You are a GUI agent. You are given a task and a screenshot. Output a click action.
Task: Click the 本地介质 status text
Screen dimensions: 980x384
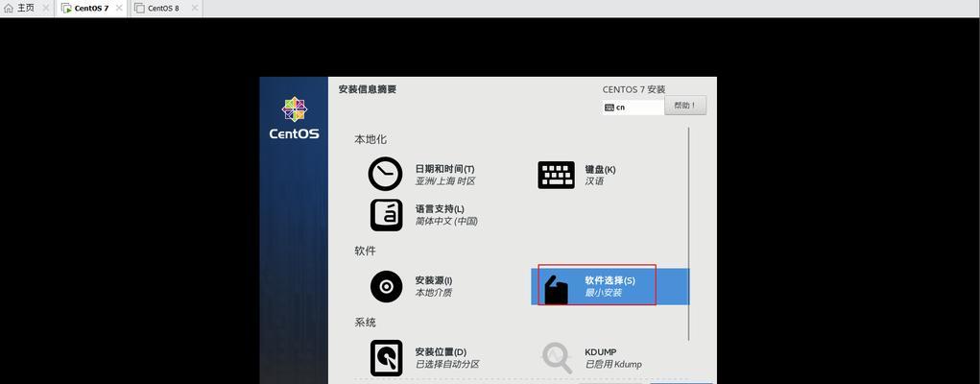click(434, 293)
